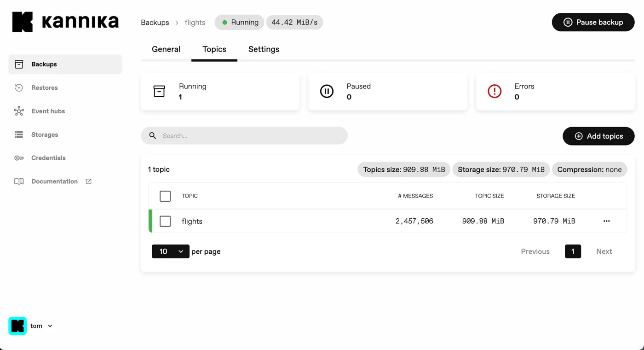Screen dimensions: 644x350
Task: Click the Paused status icon
Action: pyautogui.click(x=327, y=91)
